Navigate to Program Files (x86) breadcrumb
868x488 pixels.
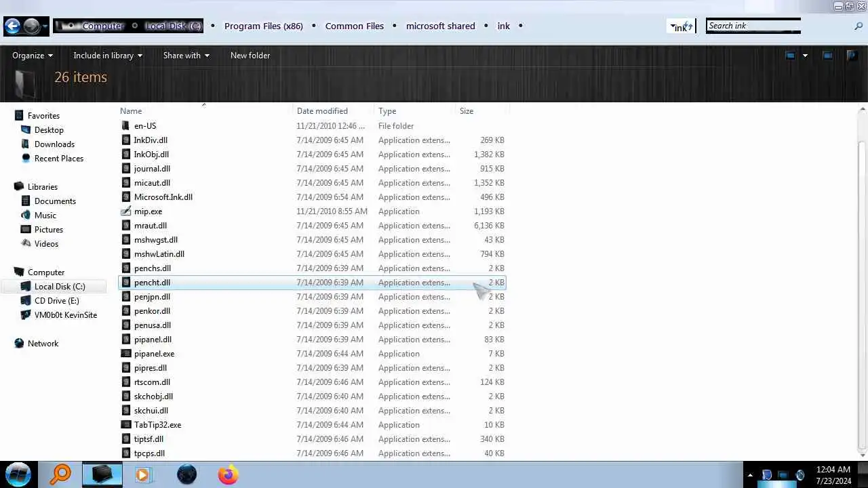pos(264,26)
